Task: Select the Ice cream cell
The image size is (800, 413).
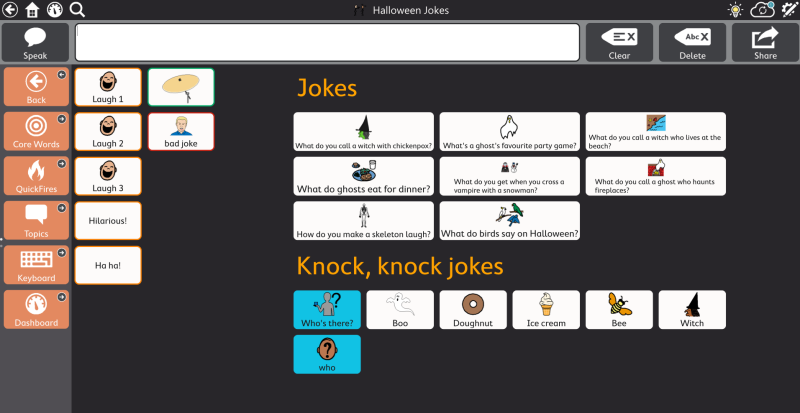Action: click(546, 309)
